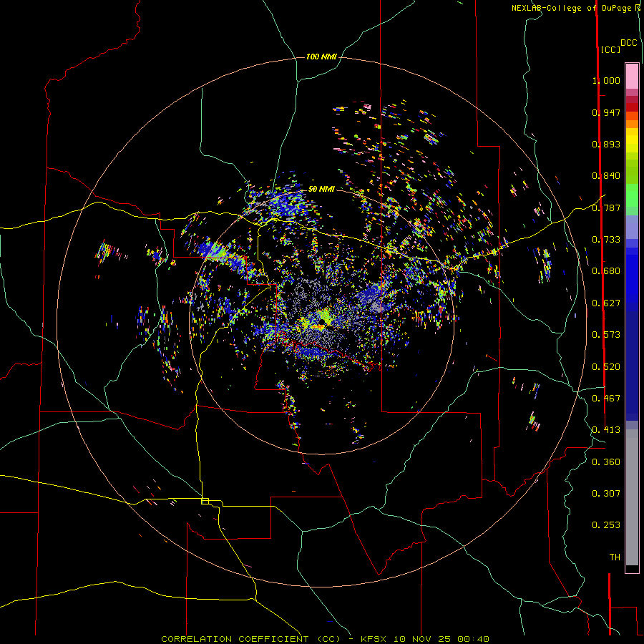Viewport: 644px width, 644px height.
Task: Pick the gray segment of the color bar
Action: tap(632, 497)
